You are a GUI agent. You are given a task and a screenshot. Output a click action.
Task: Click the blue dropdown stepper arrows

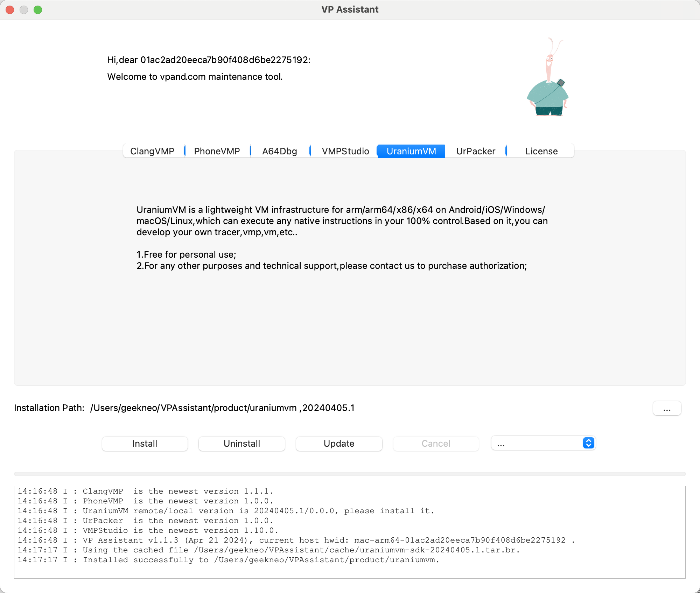coord(588,443)
